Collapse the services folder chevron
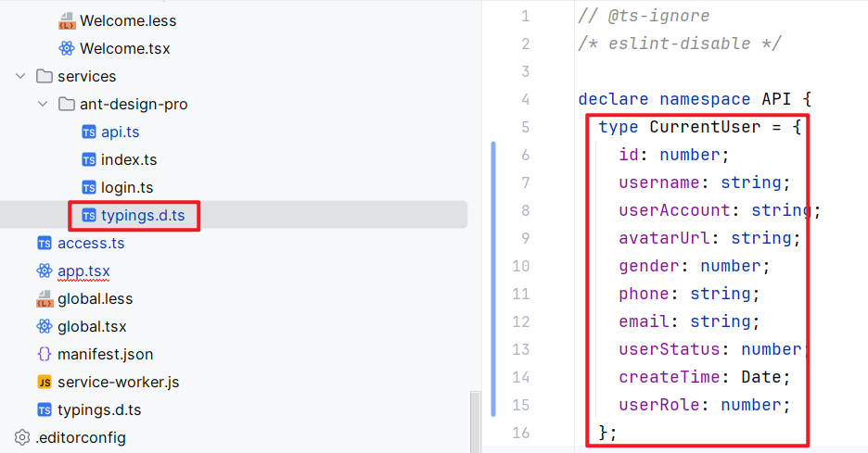The width and height of the screenshot is (868, 453). (x=21, y=76)
